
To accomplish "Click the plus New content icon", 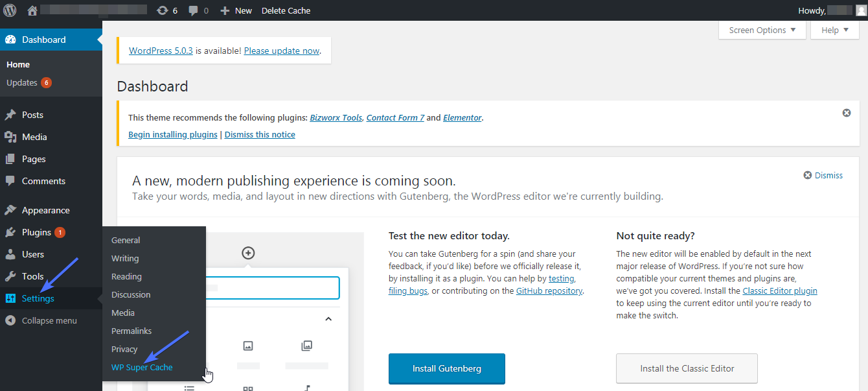I will pyautogui.click(x=225, y=10).
